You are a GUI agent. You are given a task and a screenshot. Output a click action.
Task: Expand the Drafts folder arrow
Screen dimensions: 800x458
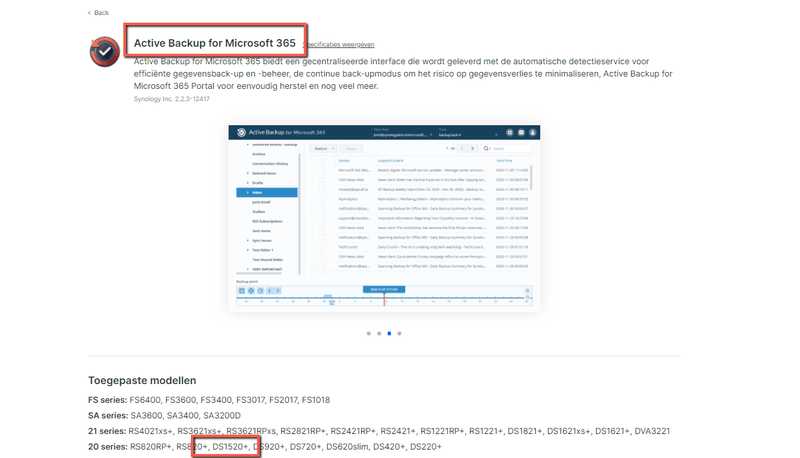tap(248, 183)
